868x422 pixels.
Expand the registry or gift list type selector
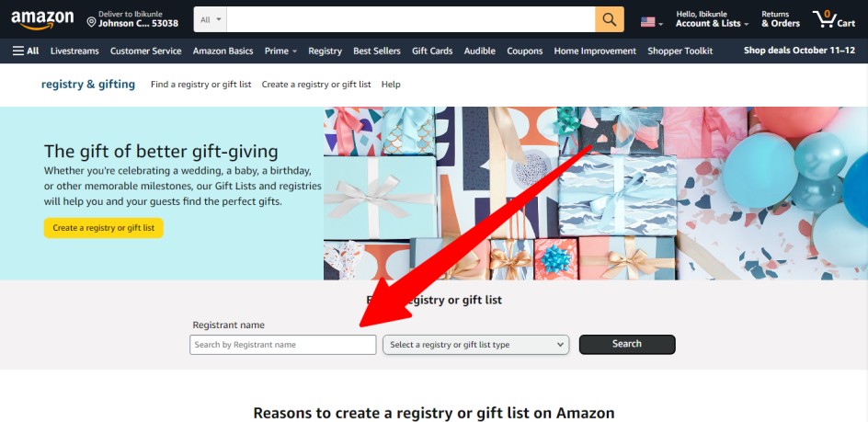tap(476, 345)
